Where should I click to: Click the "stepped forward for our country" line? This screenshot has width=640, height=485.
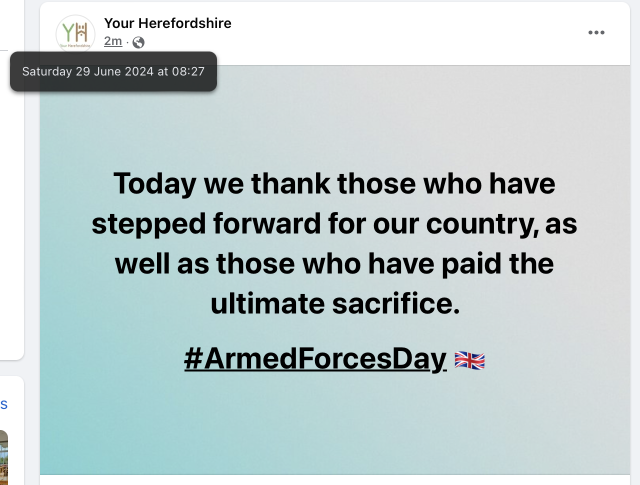click(334, 224)
